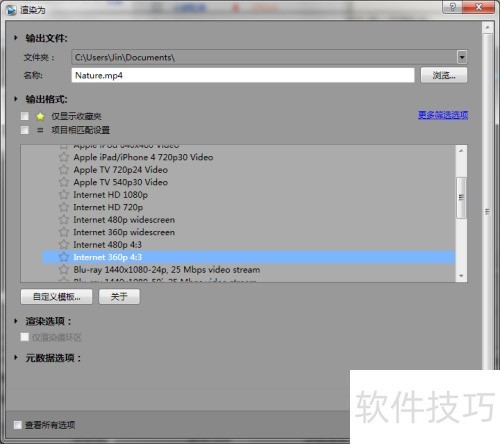Viewport: 500px width, 444px height.
Task: Mark Internet HD 720p as favorite
Action: click(x=64, y=207)
